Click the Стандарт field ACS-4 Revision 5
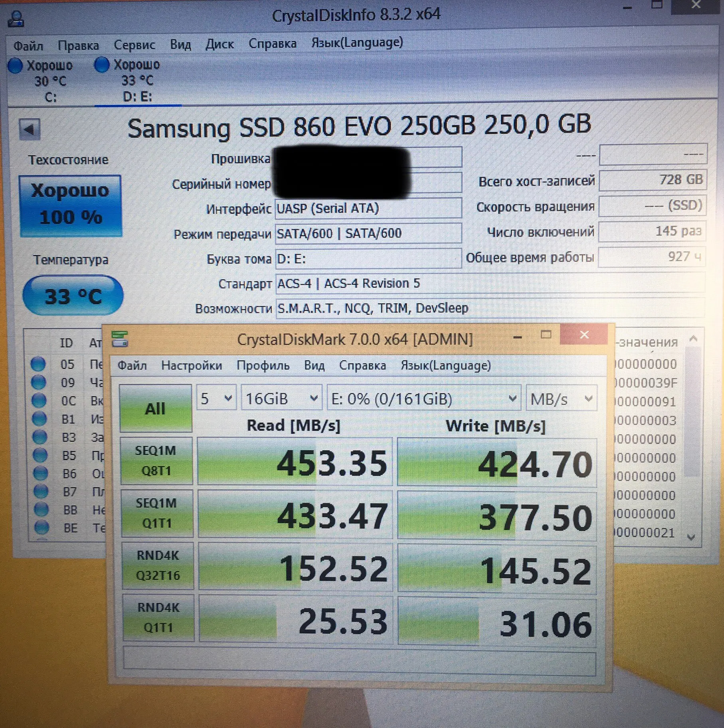This screenshot has height=728, width=724. [x=491, y=283]
